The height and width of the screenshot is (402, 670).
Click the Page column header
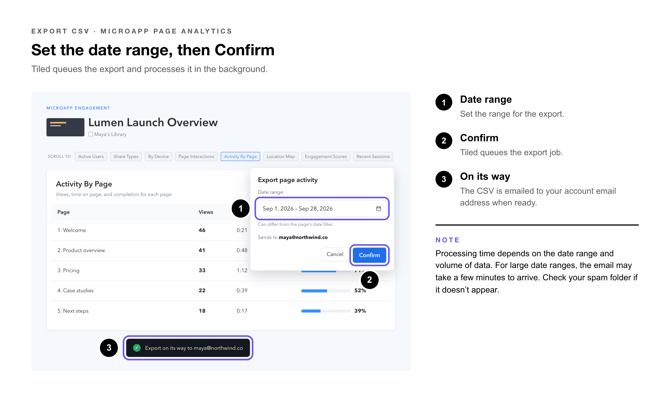[63, 212]
